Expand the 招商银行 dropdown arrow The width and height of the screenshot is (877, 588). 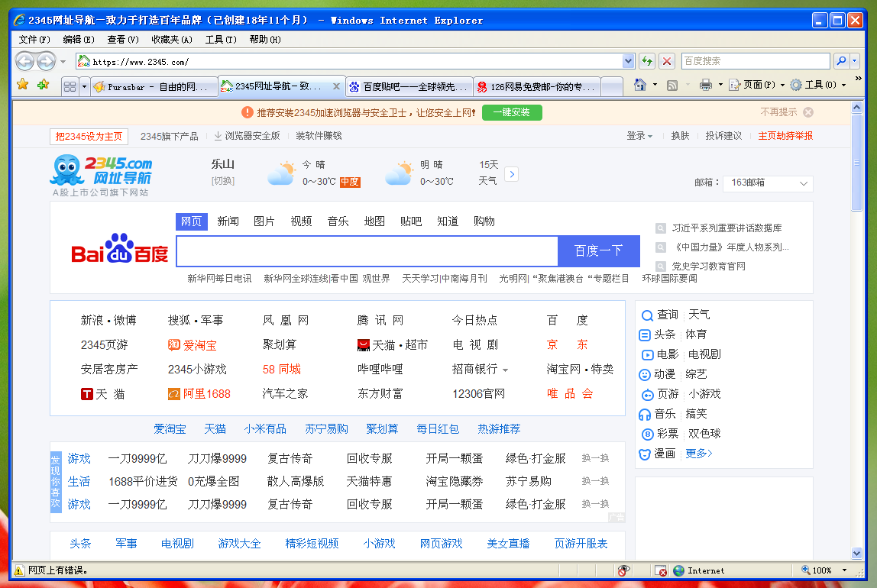(505, 370)
